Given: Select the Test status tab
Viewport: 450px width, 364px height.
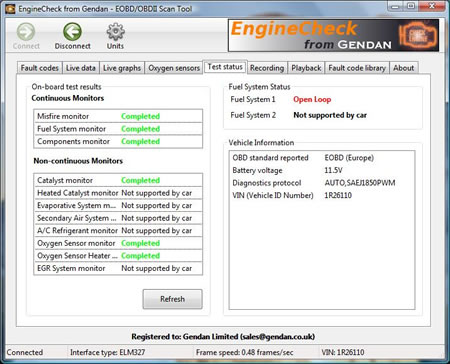Looking at the screenshot, I should (225, 67).
